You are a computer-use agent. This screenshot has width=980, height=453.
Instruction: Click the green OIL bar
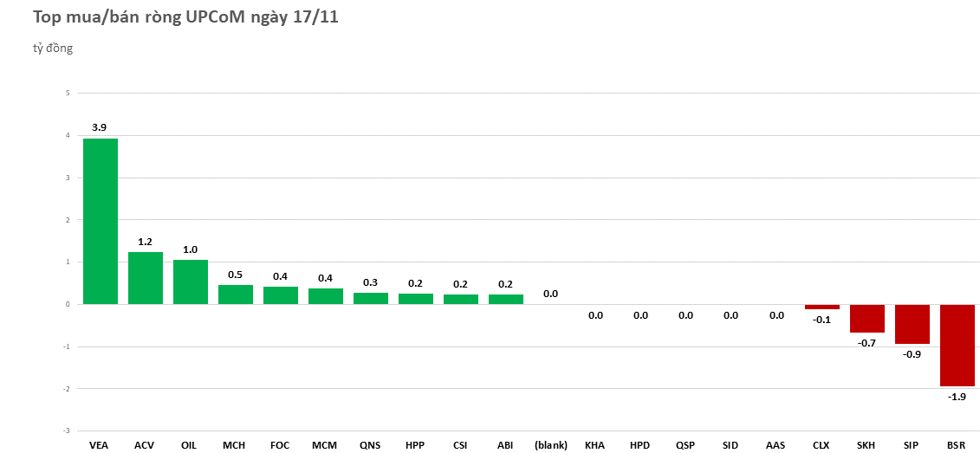pos(191,282)
